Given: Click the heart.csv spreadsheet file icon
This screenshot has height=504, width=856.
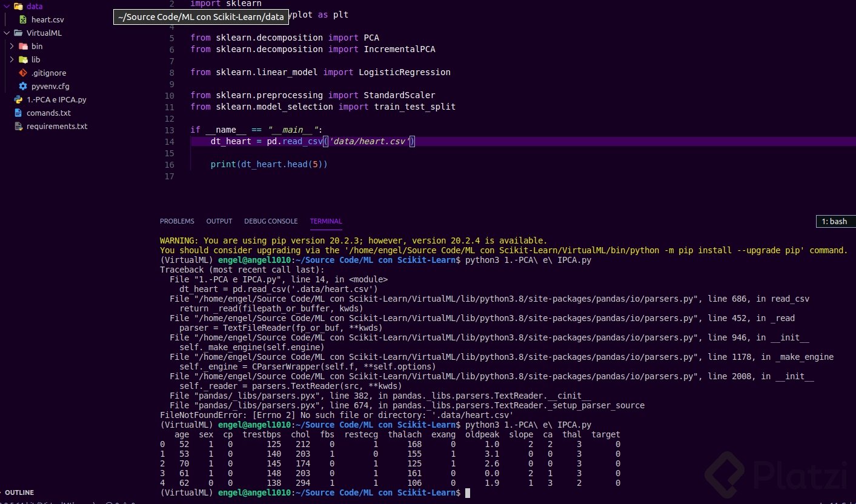Looking at the screenshot, I should [23, 20].
